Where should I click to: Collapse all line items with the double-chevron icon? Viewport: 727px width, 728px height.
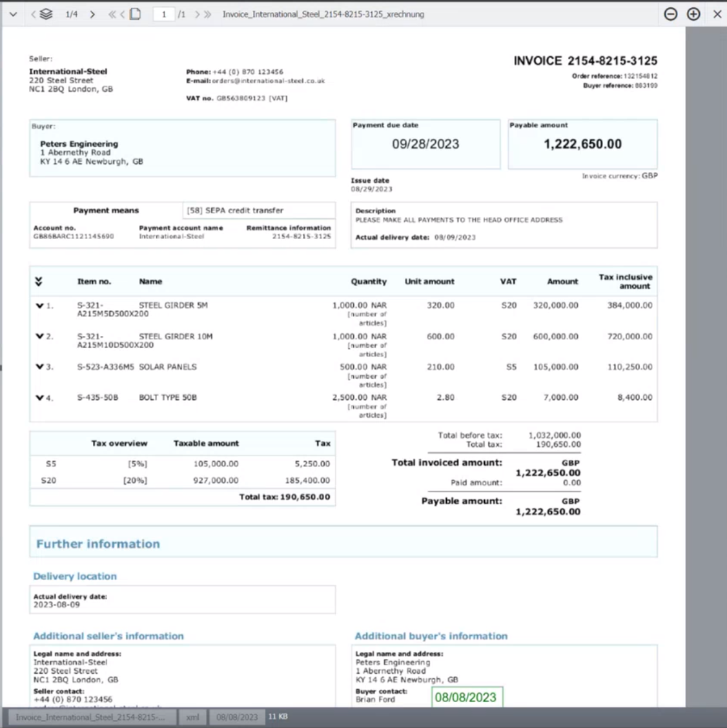pyautogui.click(x=39, y=280)
